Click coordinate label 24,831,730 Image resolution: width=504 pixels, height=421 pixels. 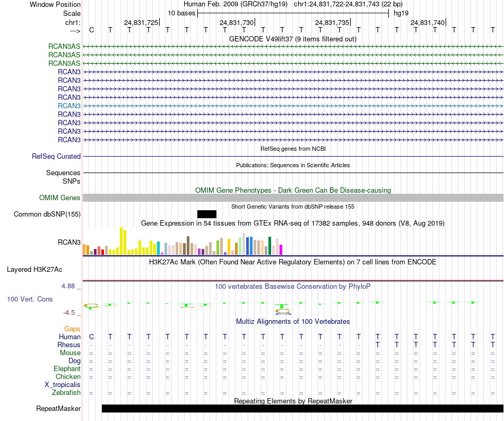[237, 22]
